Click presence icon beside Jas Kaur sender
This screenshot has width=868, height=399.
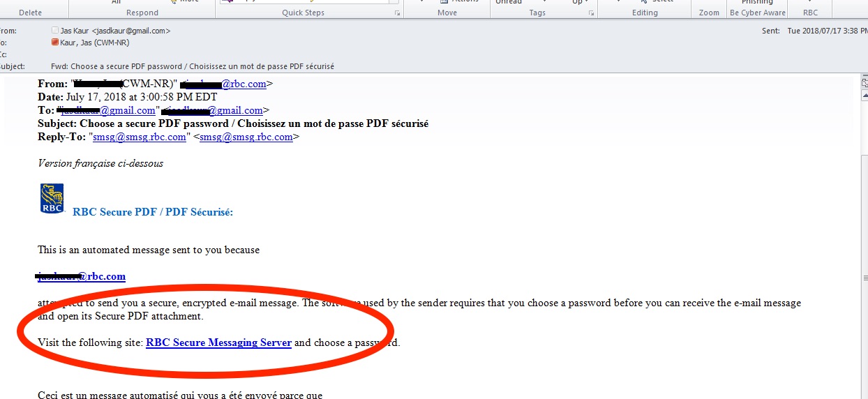pyautogui.click(x=55, y=31)
